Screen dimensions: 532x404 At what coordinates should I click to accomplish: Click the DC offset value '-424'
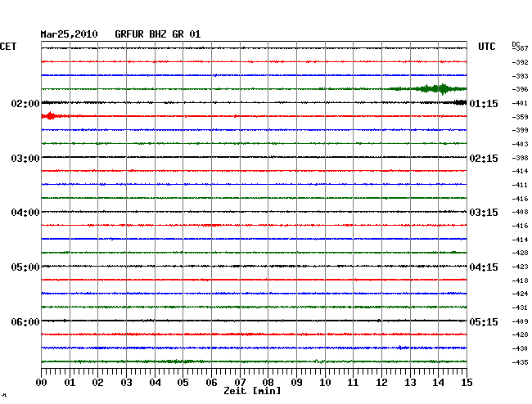click(x=520, y=294)
